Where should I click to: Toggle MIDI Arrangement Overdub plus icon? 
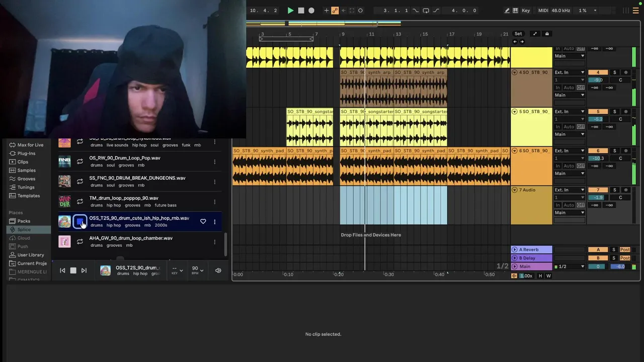point(327,11)
